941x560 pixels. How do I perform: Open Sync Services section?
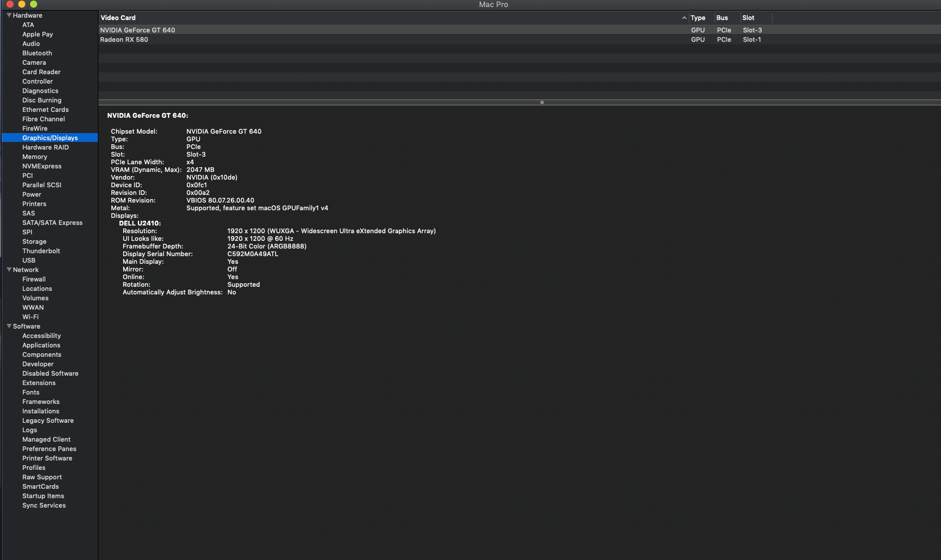pos(44,505)
